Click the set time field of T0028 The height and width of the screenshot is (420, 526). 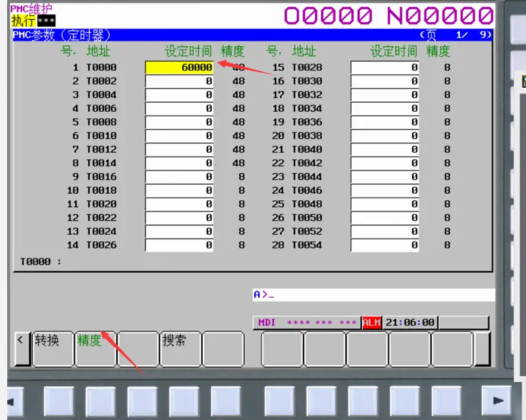coord(384,68)
